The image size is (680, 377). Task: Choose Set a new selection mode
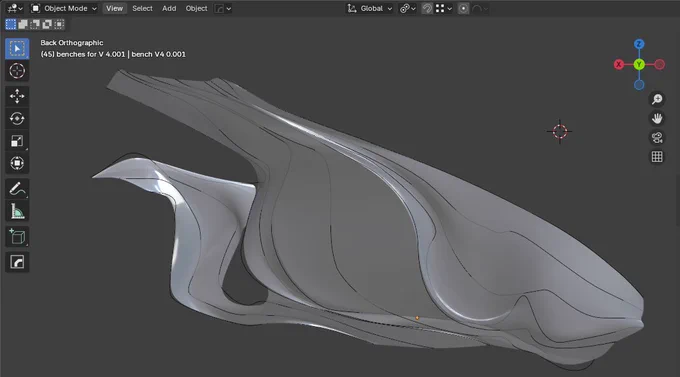[11, 24]
